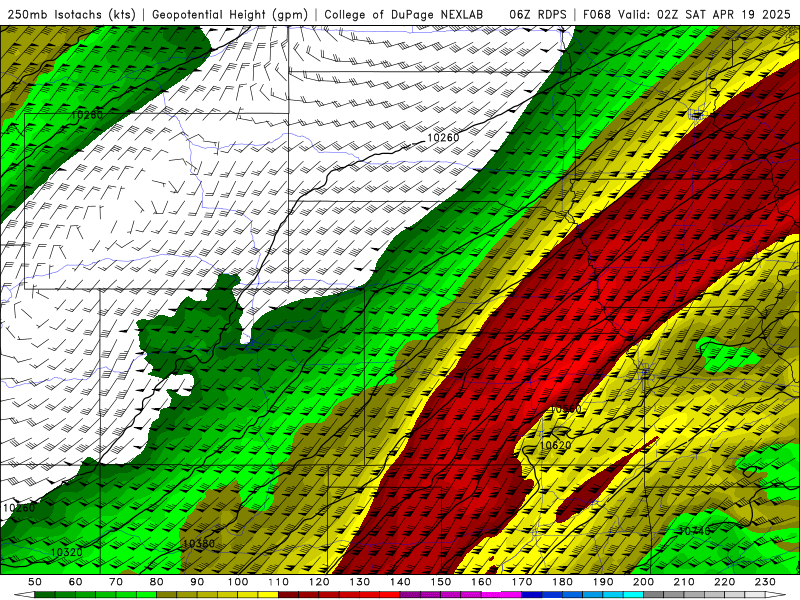Click the 190 value on the color scale
Image resolution: width=800 pixels, height=600 pixels.
tap(603, 582)
